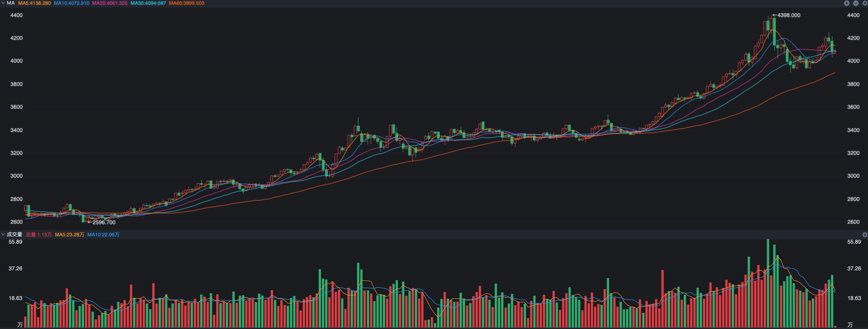
Task: Select the 成交量 indicator label
Action: pyautogui.click(x=14, y=234)
